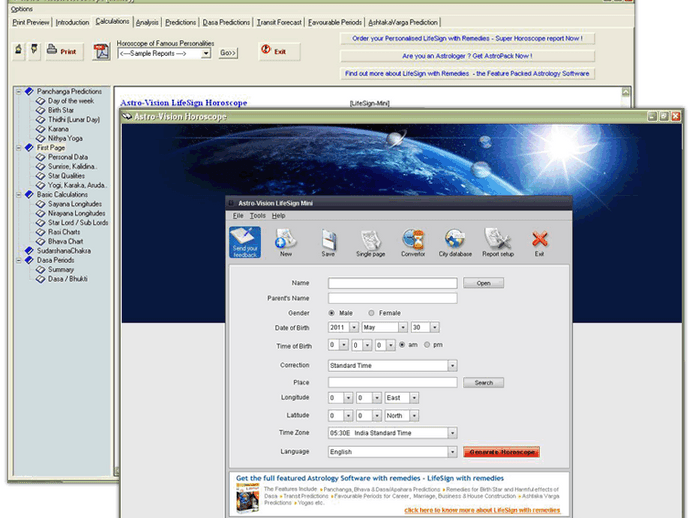Select the pm radio button
The image size is (690, 518).
(426, 345)
